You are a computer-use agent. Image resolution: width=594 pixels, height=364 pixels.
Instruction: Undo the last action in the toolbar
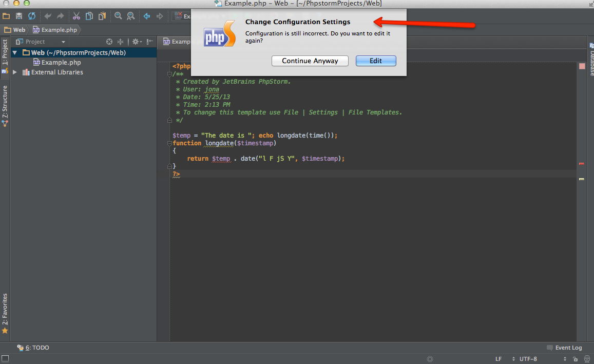(48, 16)
